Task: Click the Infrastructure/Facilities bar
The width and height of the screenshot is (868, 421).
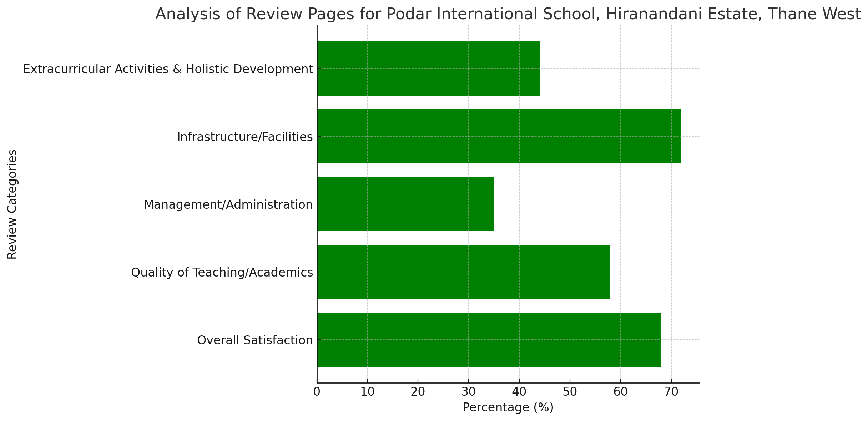Action: (500, 136)
